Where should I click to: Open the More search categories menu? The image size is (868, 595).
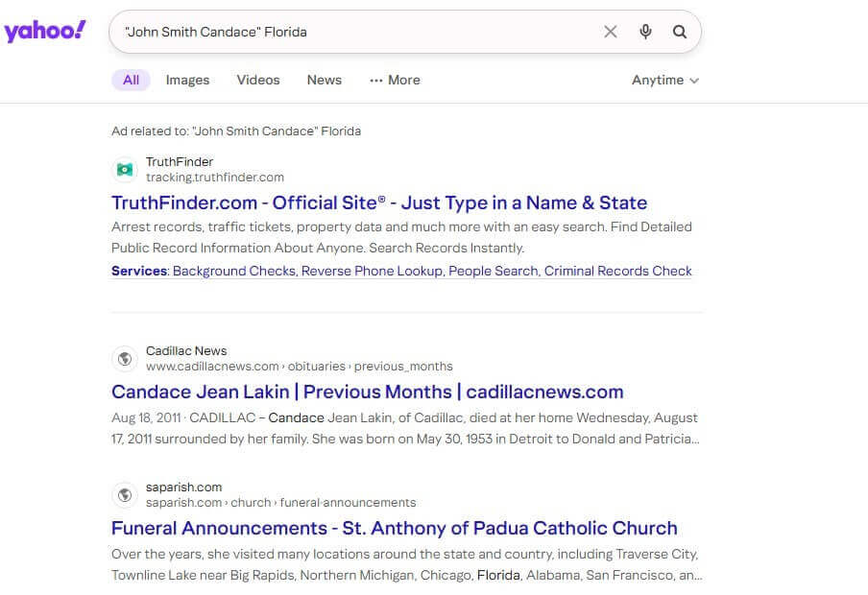pos(395,80)
